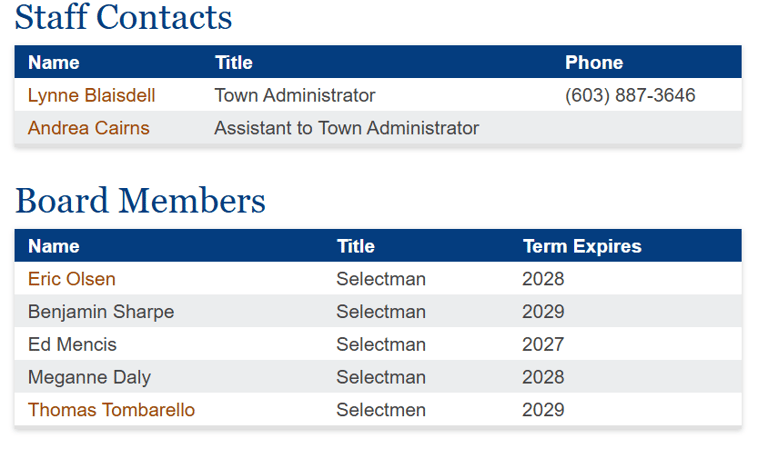Click the Ed Mencis name cell
The width and height of the screenshot is (768, 458).
(x=72, y=345)
